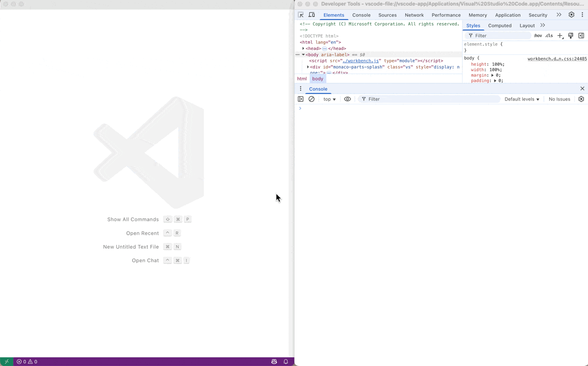This screenshot has width=588, height=366.
Task: Switch to the Computed styles tab
Action: (x=499, y=25)
